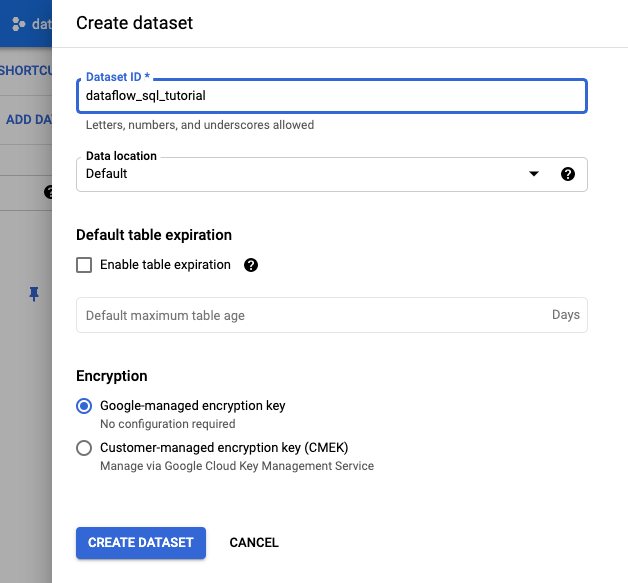Click 'Letters, numbers, and underscores allowed' hint text
Image resolution: width=628 pixels, height=583 pixels.
coord(200,125)
